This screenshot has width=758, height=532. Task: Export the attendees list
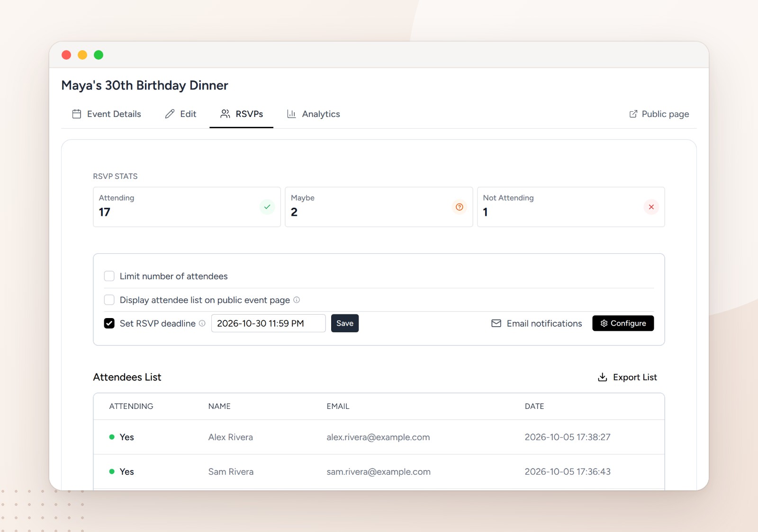tap(628, 377)
